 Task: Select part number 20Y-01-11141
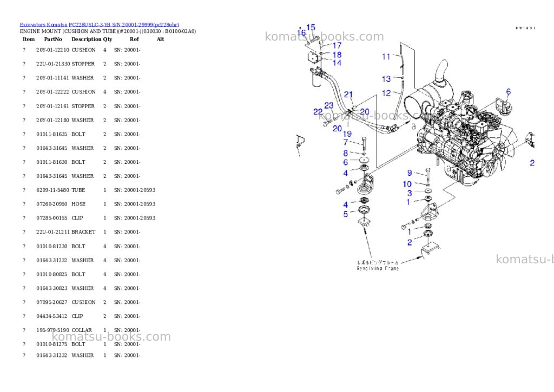(52, 78)
